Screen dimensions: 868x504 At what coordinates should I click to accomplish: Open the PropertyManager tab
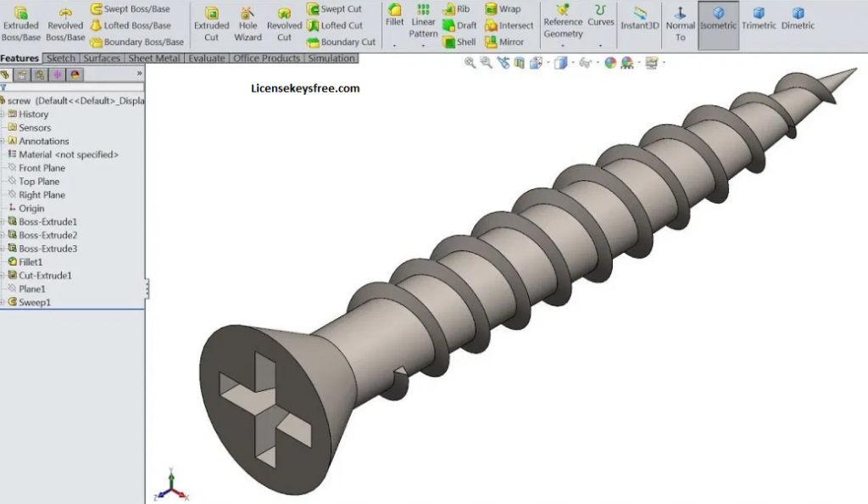pyautogui.click(x=22, y=75)
